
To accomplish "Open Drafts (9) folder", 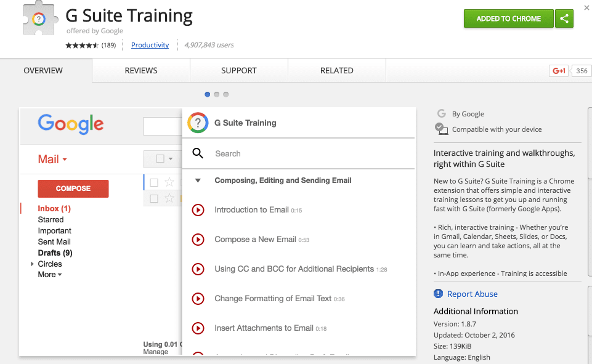I will [x=55, y=253].
